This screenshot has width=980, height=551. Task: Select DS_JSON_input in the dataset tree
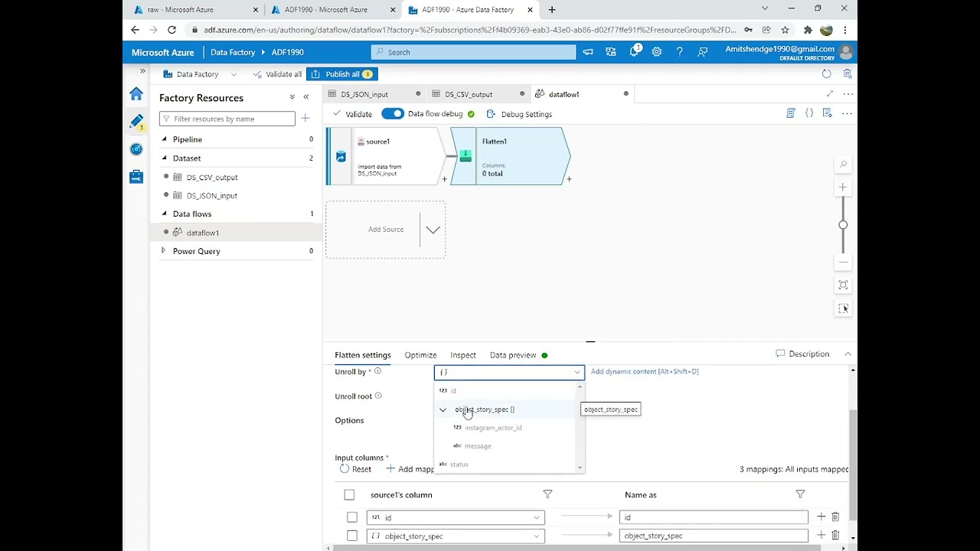coord(211,195)
